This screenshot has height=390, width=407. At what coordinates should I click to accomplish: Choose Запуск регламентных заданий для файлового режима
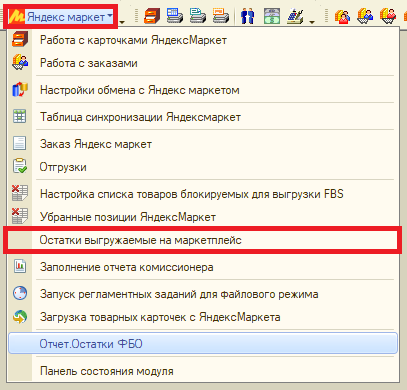[x=203, y=294]
